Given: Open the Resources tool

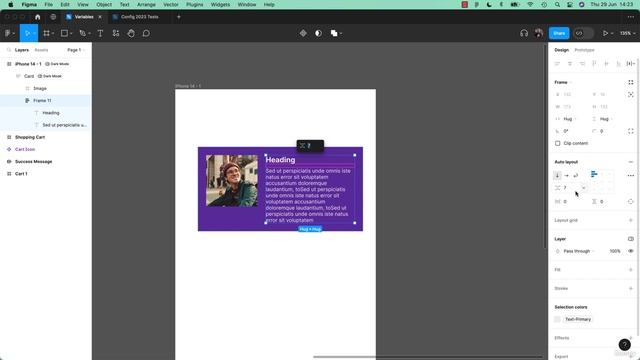Looking at the screenshot, I should click(116, 33).
